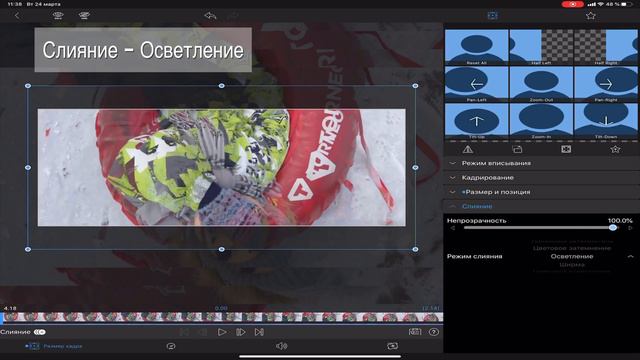Open the favorites star tab at top right
This screenshot has height=360, width=640.
591,16
